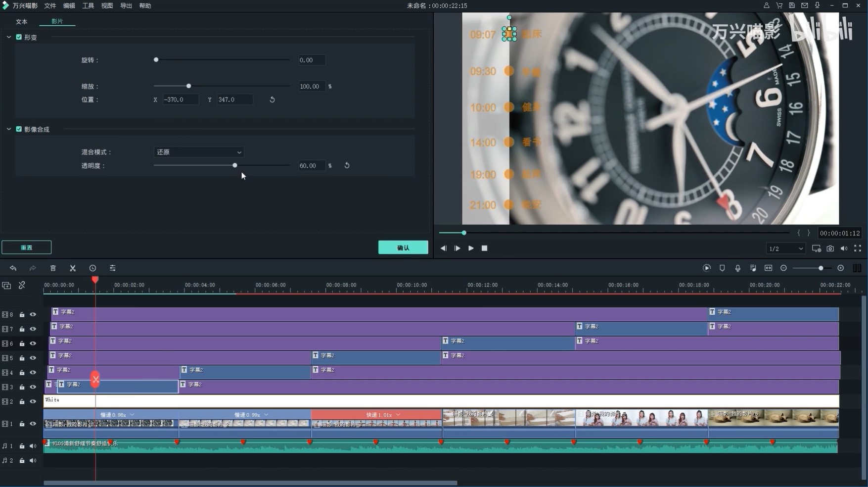The height and width of the screenshot is (487, 868).
Task: Open the 1/2 preview quality dropdown
Action: click(x=785, y=248)
